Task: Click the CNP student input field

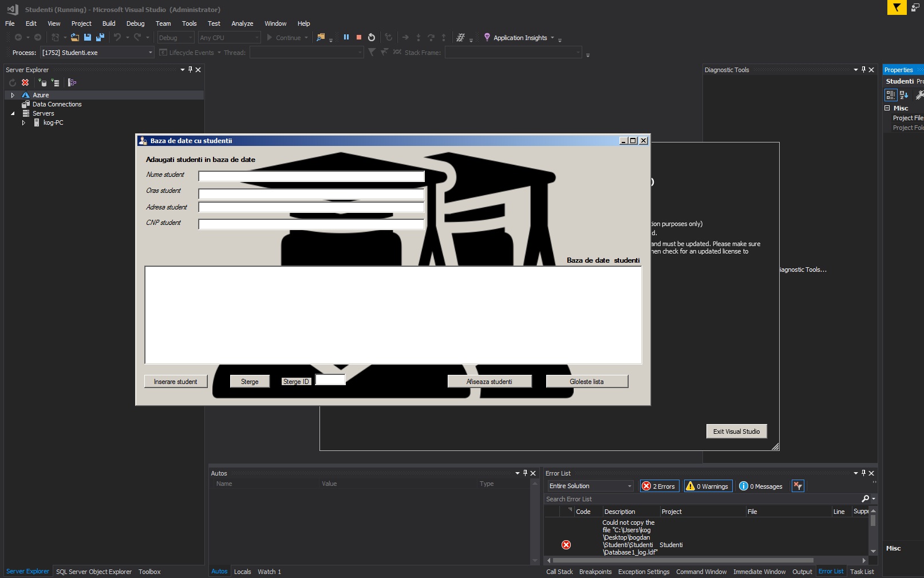Action: (x=311, y=224)
